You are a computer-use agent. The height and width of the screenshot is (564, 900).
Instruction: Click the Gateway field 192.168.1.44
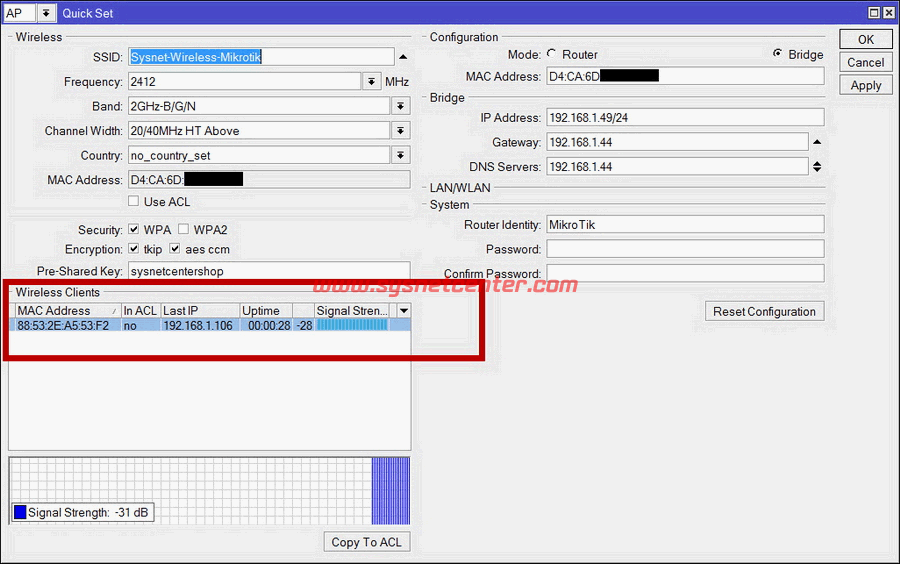(x=677, y=142)
